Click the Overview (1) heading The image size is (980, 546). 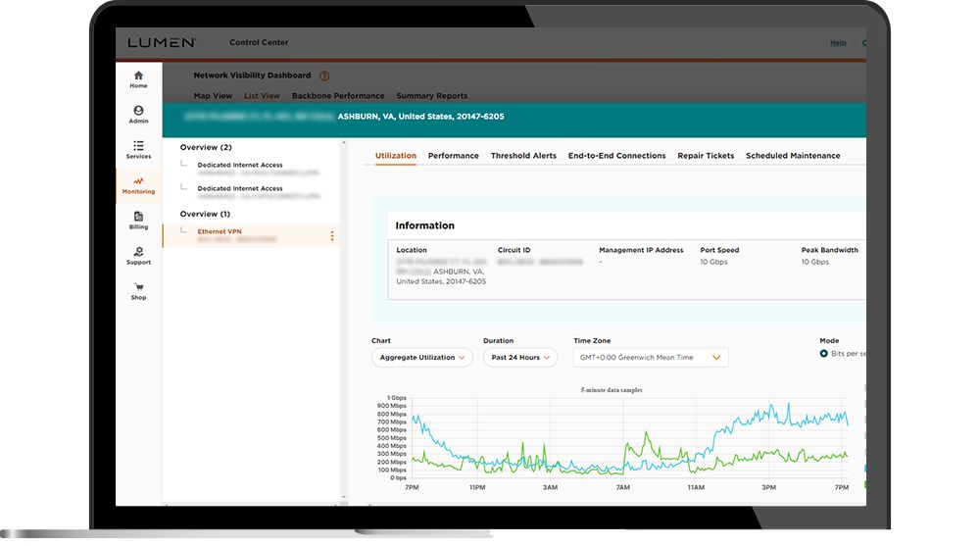pyautogui.click(x=205, y=214)
